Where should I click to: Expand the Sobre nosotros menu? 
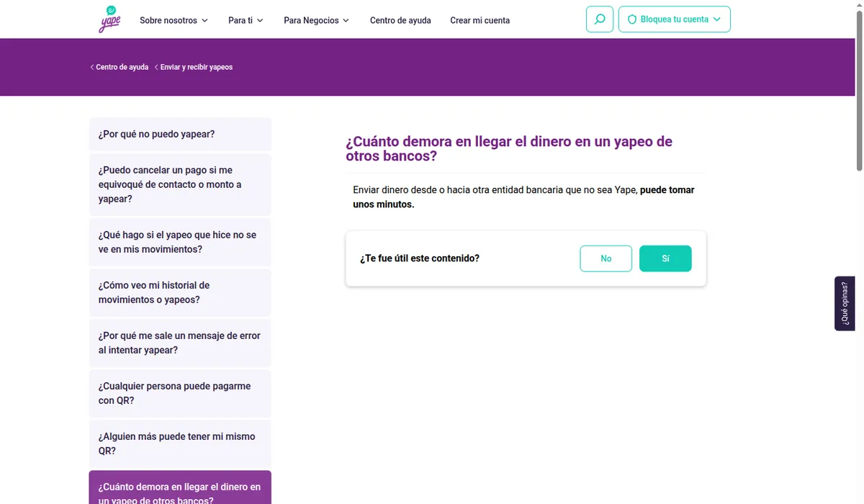(x=174, y=20)
